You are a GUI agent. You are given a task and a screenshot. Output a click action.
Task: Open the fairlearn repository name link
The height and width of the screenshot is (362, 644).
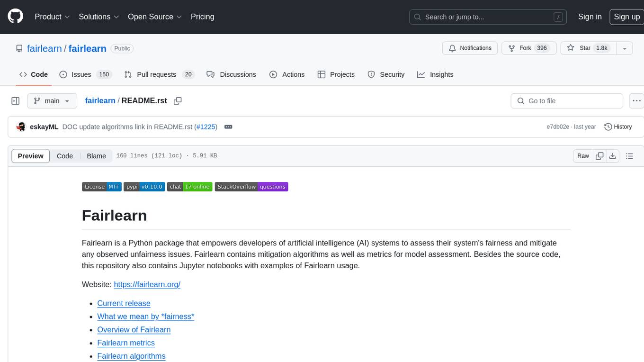click(x=87, y=48)
